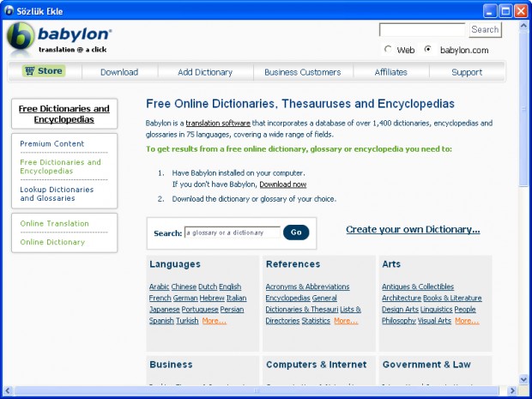Open the People link

click(465, 310)
